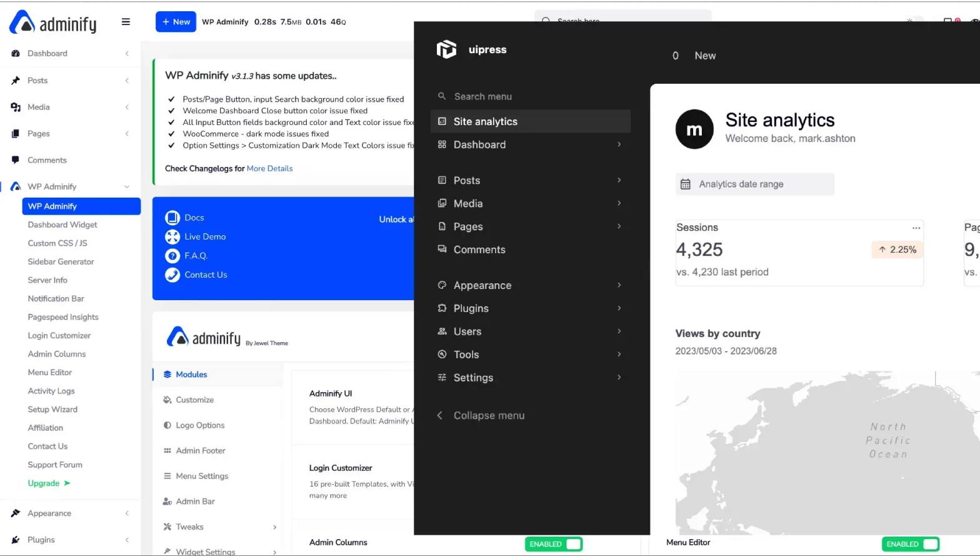This screenshot has height=556, width=980.
Task: Click the Search menu field in uipress
Action: point(531,96)
